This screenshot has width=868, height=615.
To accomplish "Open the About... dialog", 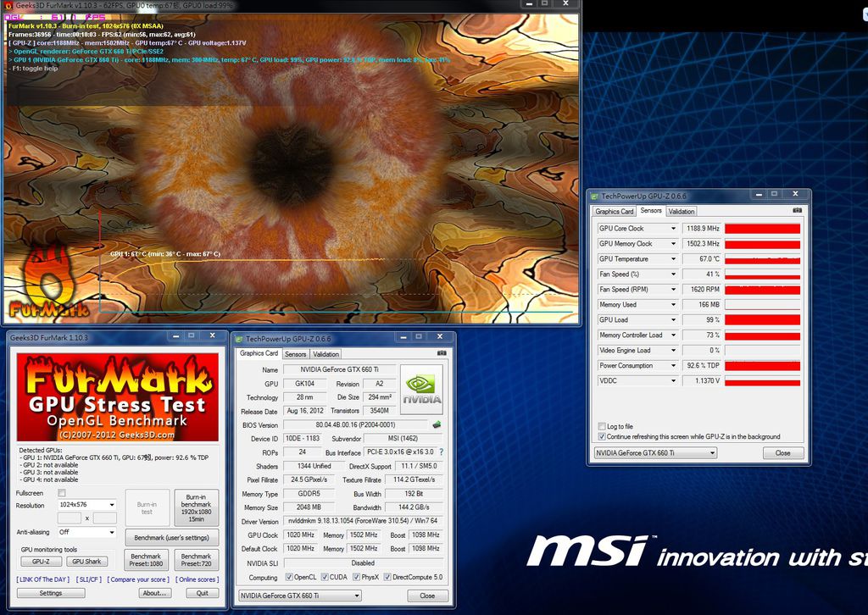I will 154,593.
